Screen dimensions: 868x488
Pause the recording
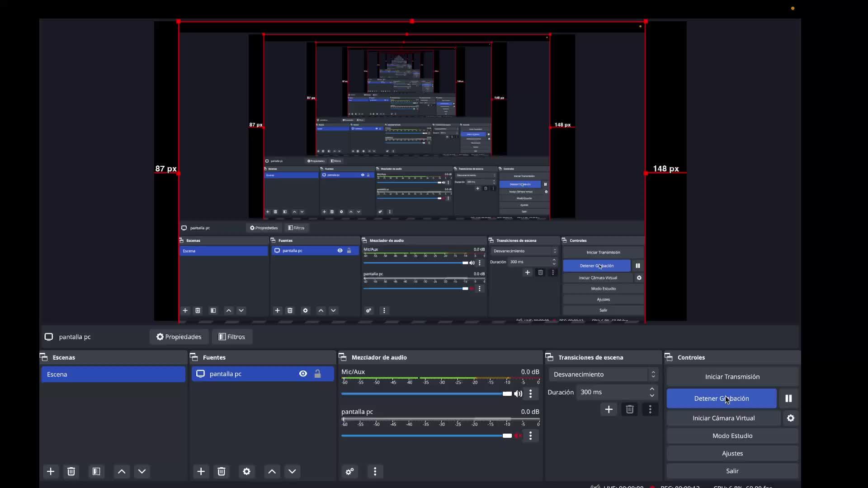[x=788, y=399]
